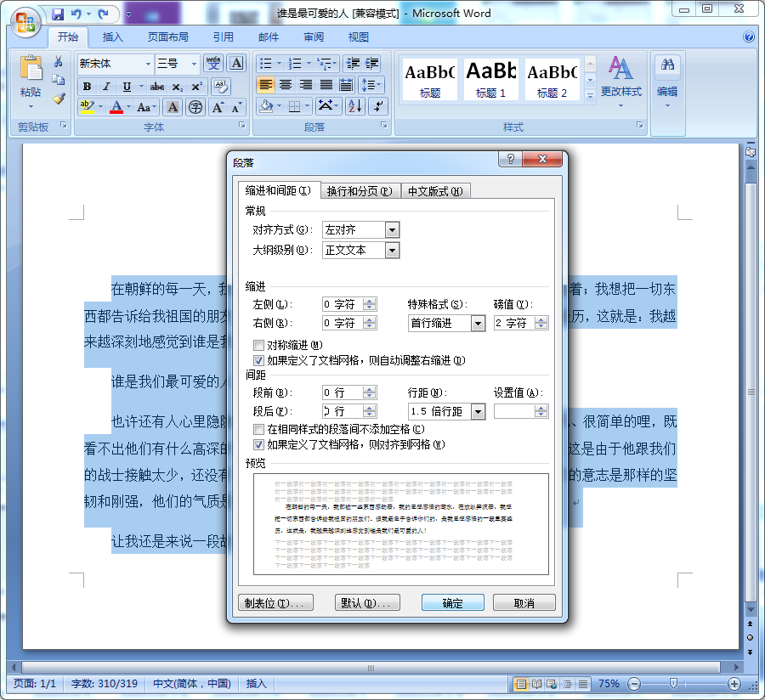The image size is (765, 700).
Task: Click the Character Border icon
Action: pos(236,64)
